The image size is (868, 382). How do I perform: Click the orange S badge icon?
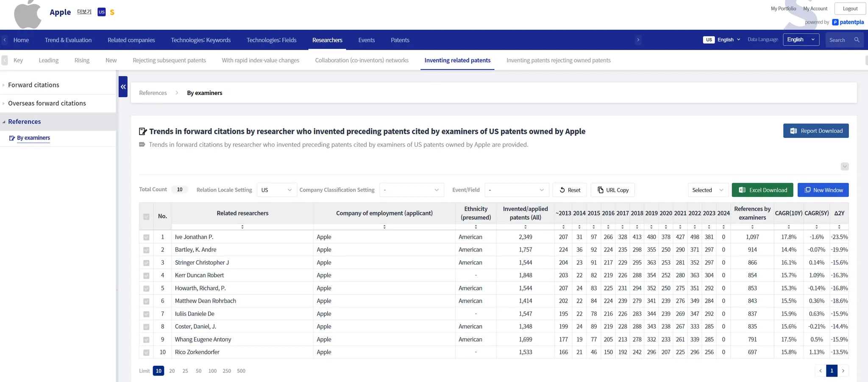(112, 12)
